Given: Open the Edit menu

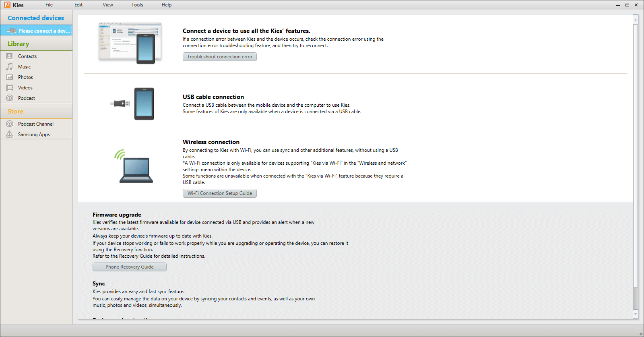Looking at the screenshot, I should click(78, 5).
